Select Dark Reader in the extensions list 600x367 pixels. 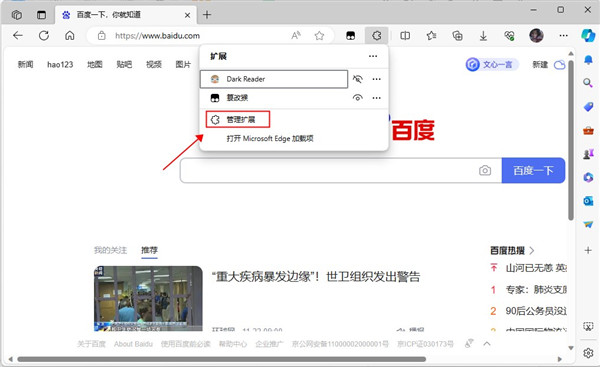click(x=274, y=79)
